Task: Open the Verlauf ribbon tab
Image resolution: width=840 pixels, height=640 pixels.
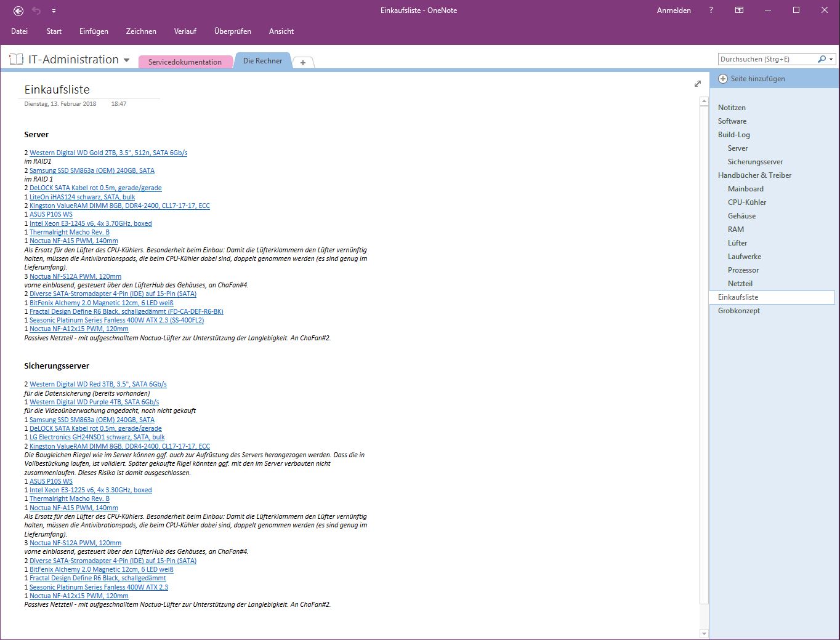Action: click(x=185, y=31)
